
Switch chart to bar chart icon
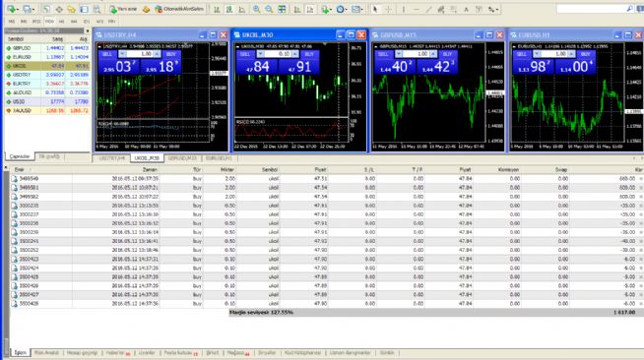point(217,9)
